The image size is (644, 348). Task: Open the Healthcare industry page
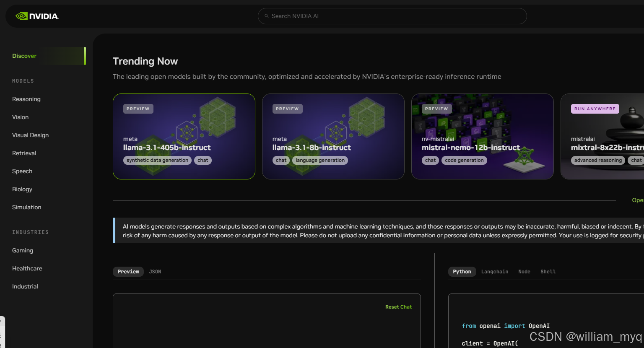coord(27,268)
